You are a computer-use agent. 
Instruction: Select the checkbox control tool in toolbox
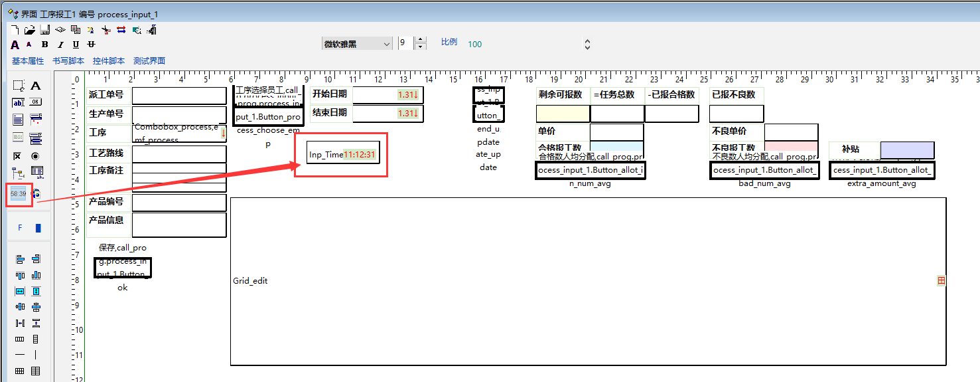click(19, 155)
